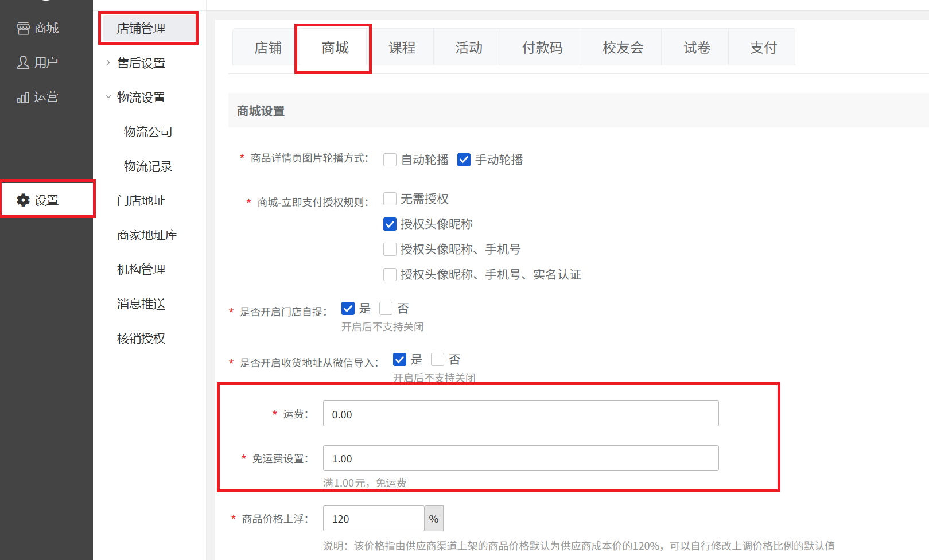Select the 无需授权 checkbox
Image resolution: width=929 pixels, height=560 pixels.
pos(390,199)
